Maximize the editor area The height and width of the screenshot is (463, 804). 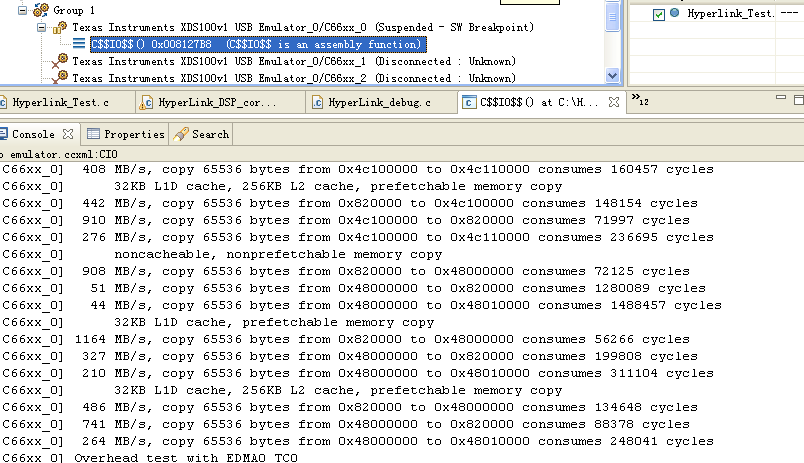click(799, 99)
